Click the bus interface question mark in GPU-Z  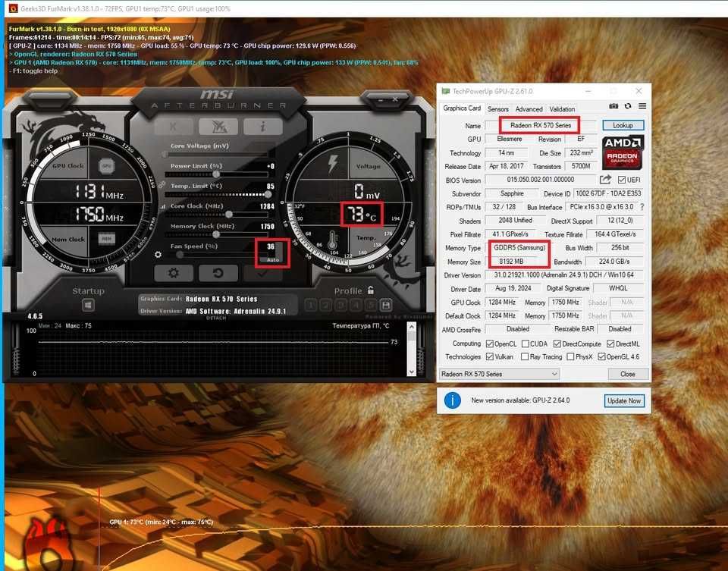[x=642, y=207]
